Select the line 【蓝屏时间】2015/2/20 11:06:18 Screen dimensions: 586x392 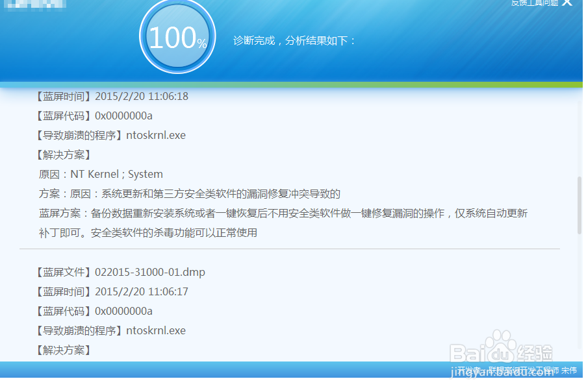[x=112, y=96]
